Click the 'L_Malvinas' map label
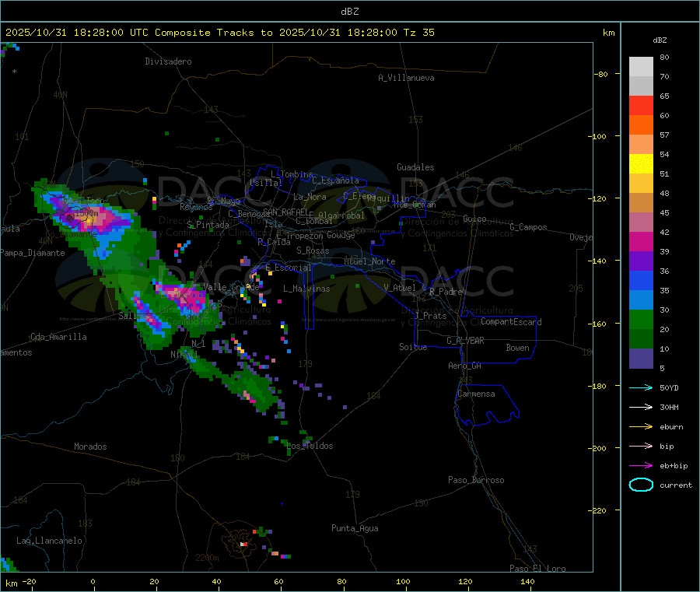This screenshot has height=592, width=700. (306, 289)
